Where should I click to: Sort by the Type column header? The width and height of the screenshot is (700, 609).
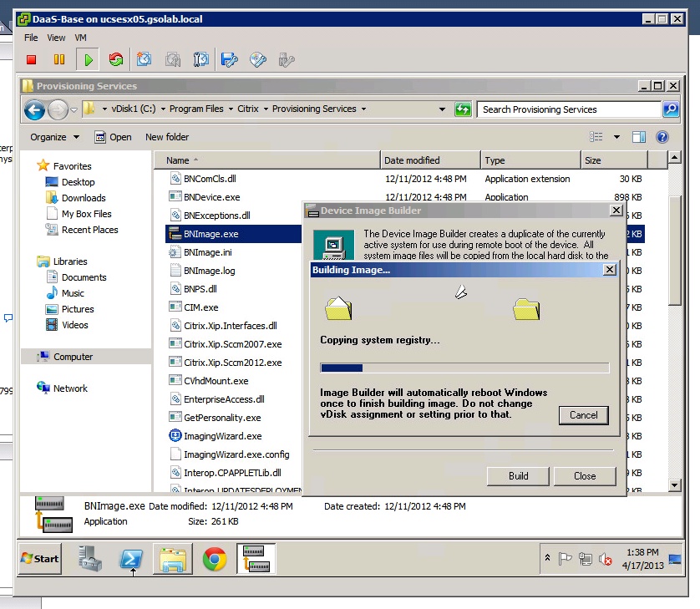(x=530, y=160)
